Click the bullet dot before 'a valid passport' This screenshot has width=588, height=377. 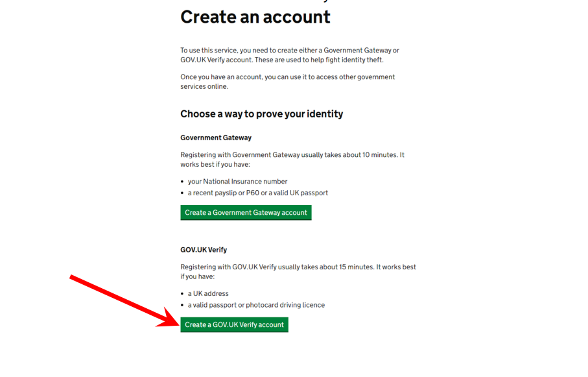(x=183, y=306)
